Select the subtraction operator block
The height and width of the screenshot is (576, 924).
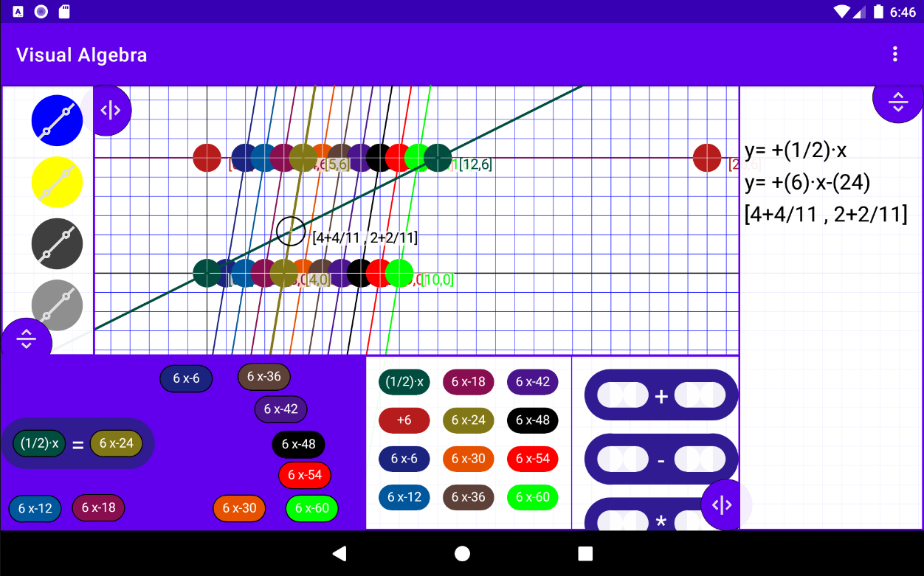click(661, 459)
